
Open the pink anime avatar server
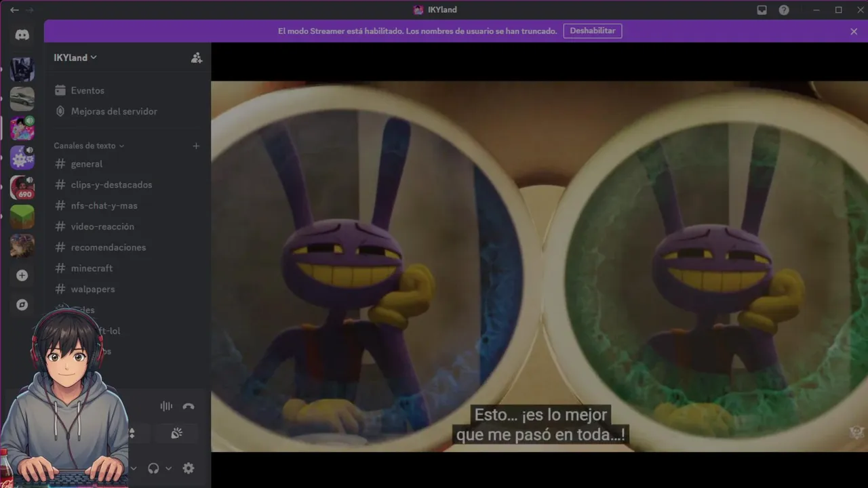coord(22,128)
